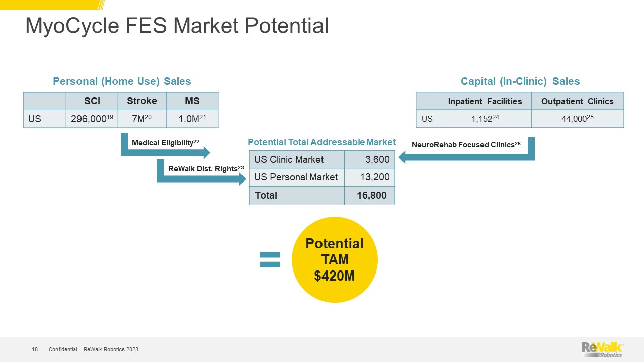The image size is (644, 362).
Task: Click the Personal (Home Use) Sales heading
Action: coord(122,81)
